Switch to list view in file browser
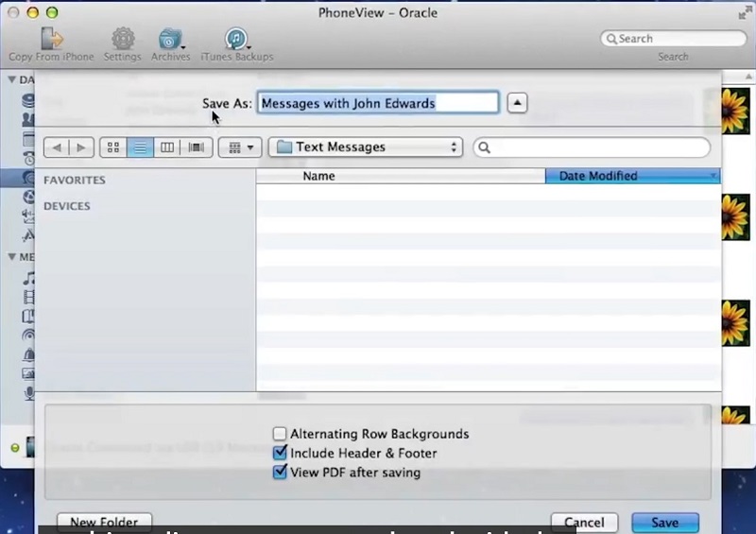 click(x=140, y=147)
